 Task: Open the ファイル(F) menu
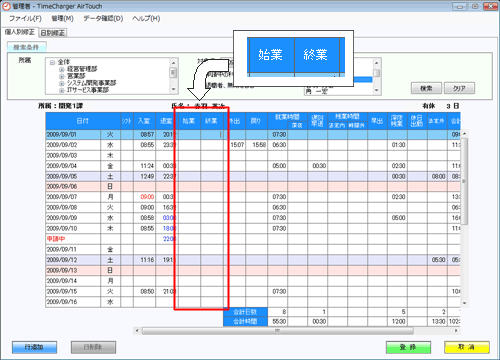(x=25, y=18)
